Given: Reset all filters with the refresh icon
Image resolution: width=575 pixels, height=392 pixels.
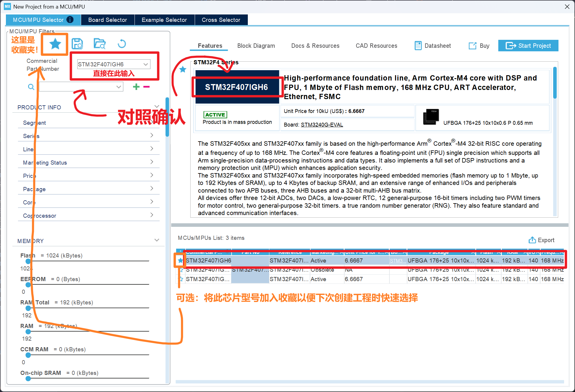Looking at the screenshot, I should click(122, 44).
